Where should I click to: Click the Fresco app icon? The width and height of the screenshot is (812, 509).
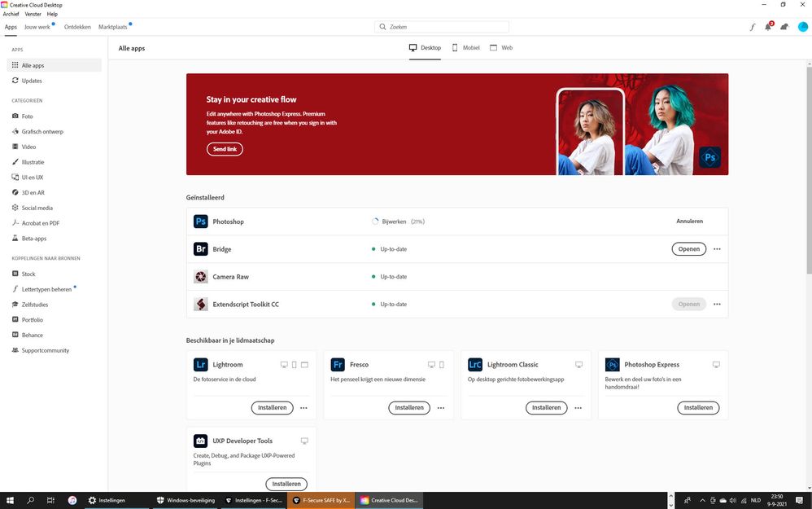338,364
